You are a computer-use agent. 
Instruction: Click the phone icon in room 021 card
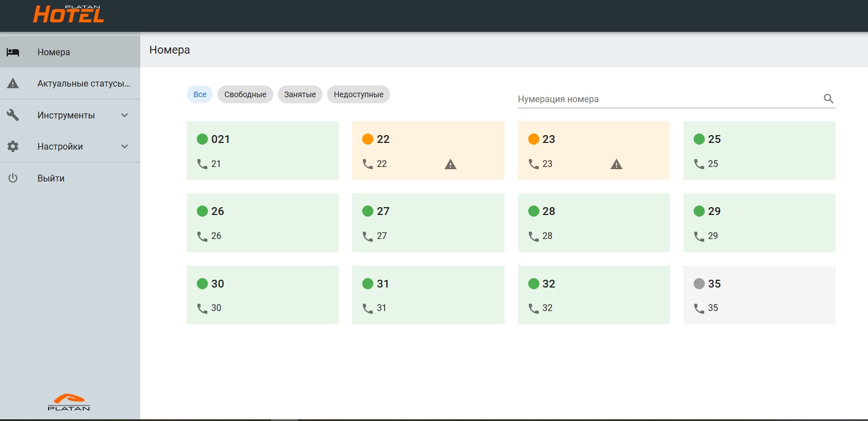[202, 164]
